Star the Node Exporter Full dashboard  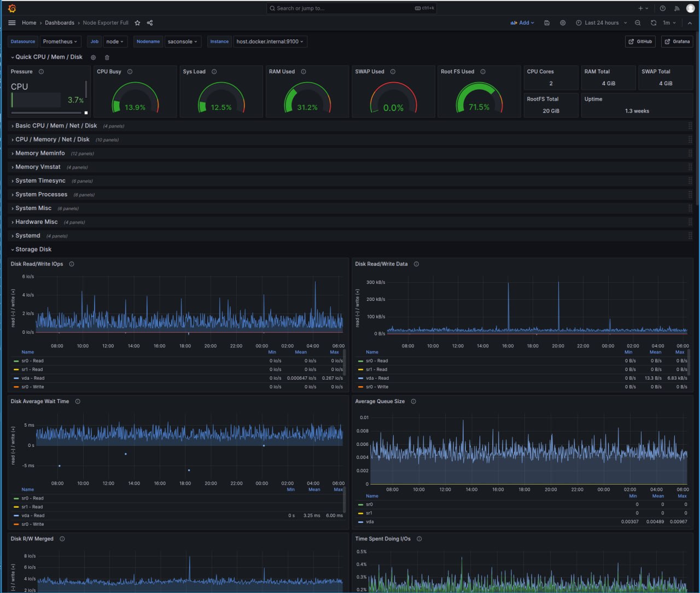(x=137, y=23)
